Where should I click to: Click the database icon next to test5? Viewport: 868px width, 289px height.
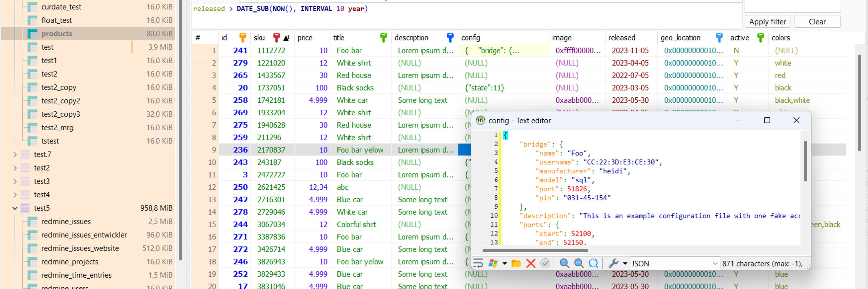coord(25,208)
